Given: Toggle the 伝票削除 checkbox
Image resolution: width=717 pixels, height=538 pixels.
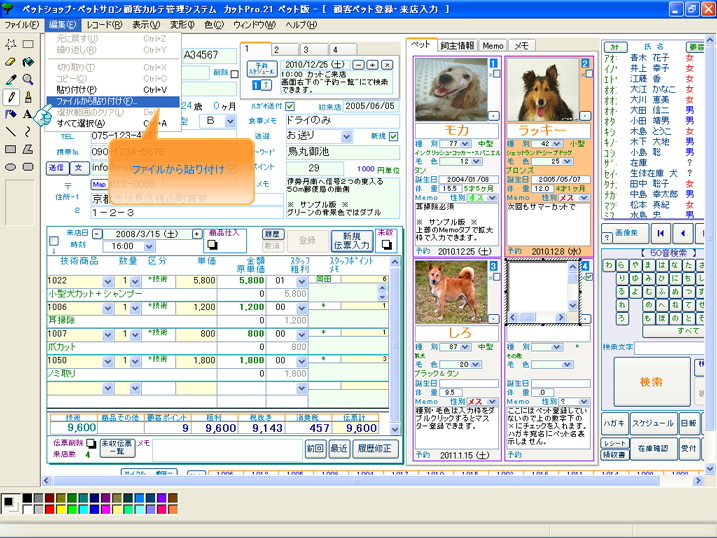Looking at the screenshot, I should coord(91,443).
